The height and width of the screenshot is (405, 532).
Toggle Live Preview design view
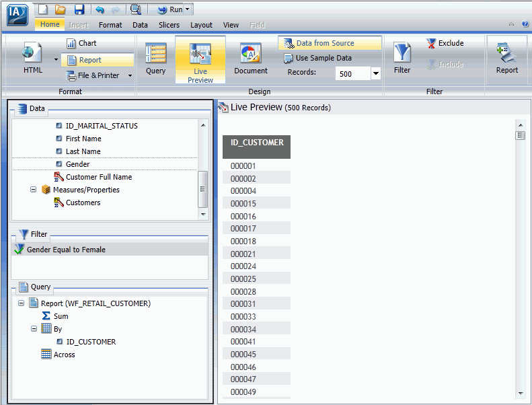point(200,60)
